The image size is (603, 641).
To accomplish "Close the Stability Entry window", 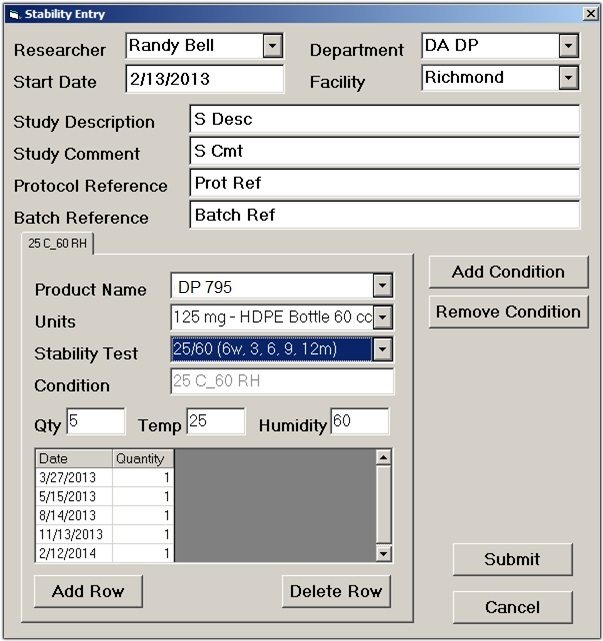I will (x=589, y=13).
